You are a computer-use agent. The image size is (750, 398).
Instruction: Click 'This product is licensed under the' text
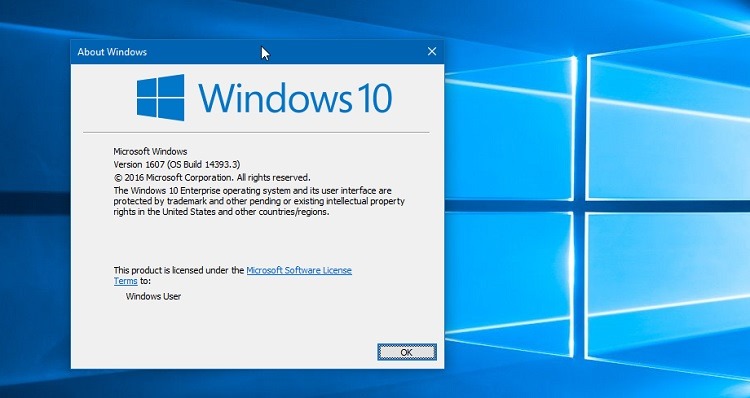pyautogui.click(x=179, y=270)
